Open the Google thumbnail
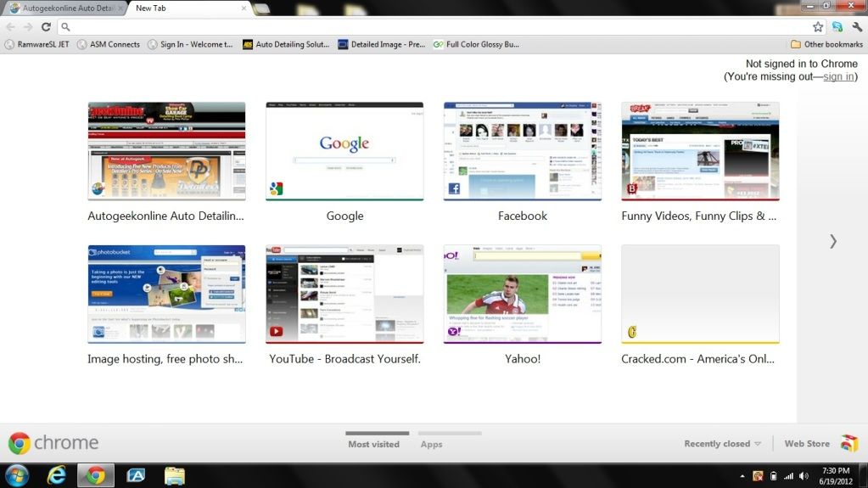 (344, 151)
